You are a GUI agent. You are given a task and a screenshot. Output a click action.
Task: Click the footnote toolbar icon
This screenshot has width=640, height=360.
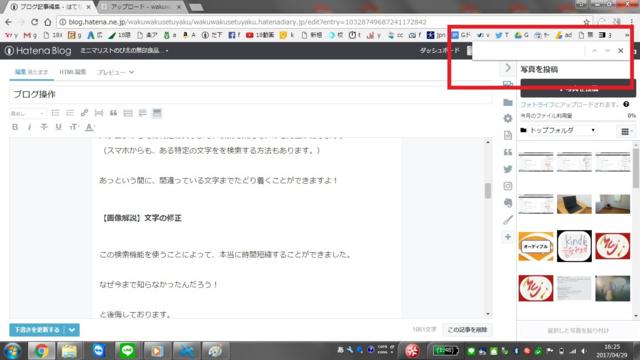[142, 113]
